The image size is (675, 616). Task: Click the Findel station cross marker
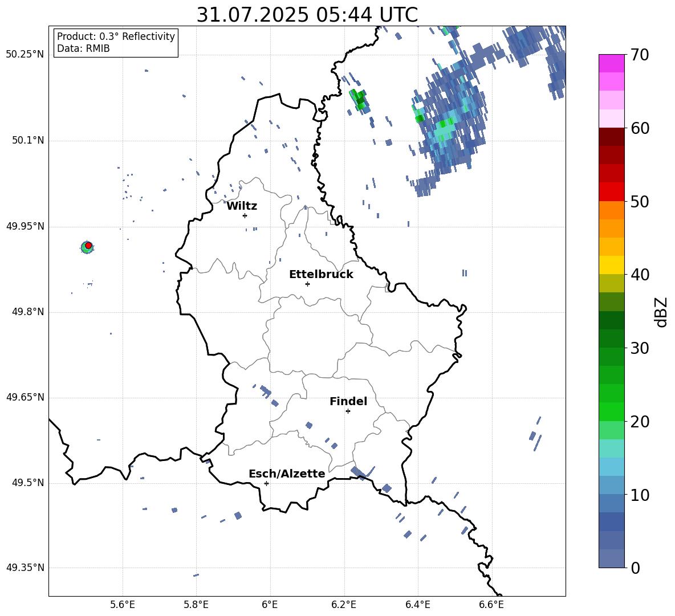[x=348, y=411]
